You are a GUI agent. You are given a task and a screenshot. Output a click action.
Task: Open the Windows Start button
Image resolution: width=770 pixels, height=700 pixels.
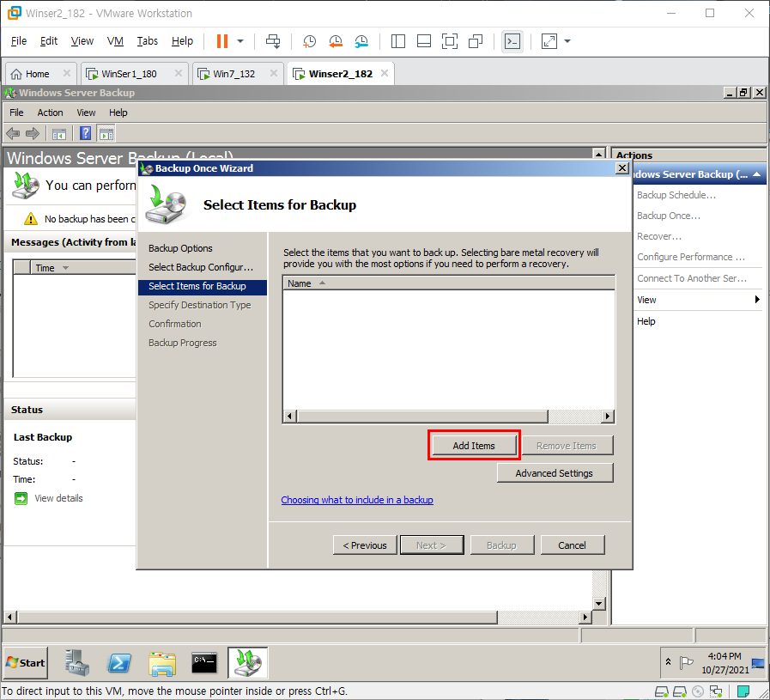(26, 663)
